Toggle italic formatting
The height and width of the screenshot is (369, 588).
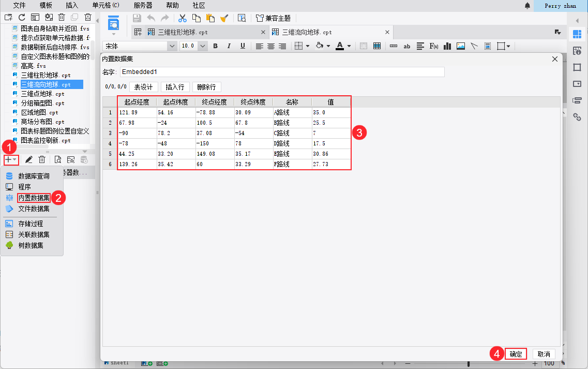coord(229,46)
